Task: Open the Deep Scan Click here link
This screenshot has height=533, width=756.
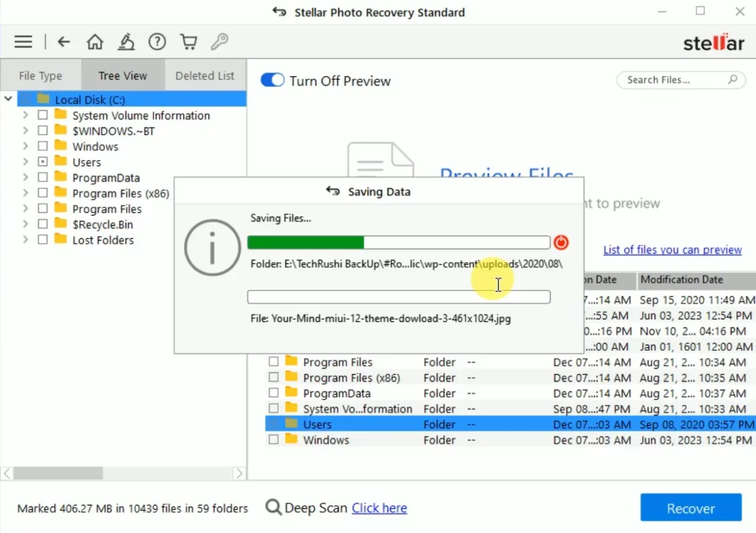Action: coord(379,508)
